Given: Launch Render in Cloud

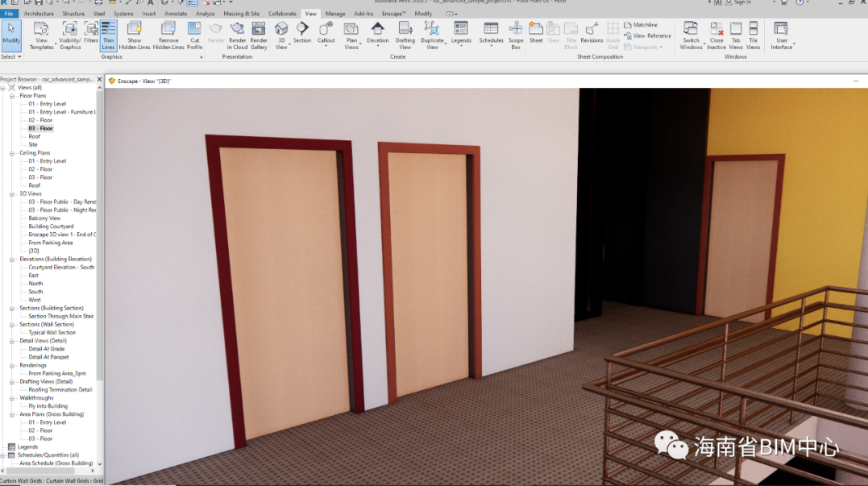Looking at the screenshot, I should click(238, 35).
